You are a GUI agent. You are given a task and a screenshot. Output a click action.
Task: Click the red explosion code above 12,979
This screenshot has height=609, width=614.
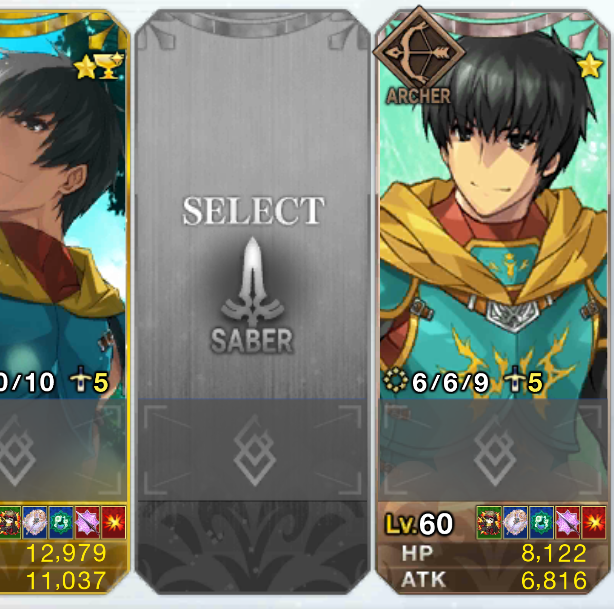coord(114,522)
